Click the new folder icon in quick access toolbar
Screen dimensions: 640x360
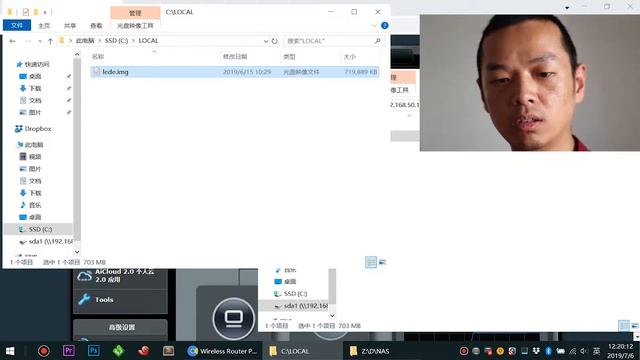[x=36, y=12]
